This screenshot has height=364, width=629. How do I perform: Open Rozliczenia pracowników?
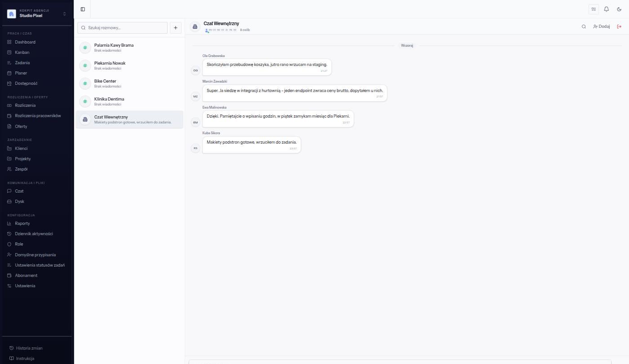(37, 116)
